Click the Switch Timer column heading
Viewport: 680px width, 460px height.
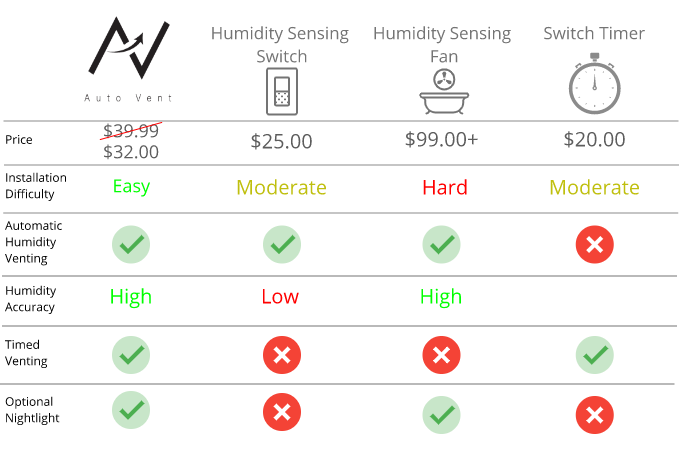click(x=594, y=34)
